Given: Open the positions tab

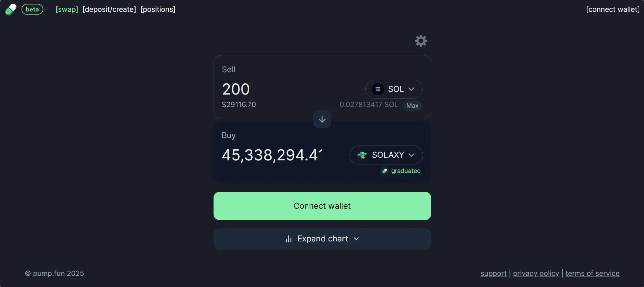Looking at the screenshot, I should point(158,9).
